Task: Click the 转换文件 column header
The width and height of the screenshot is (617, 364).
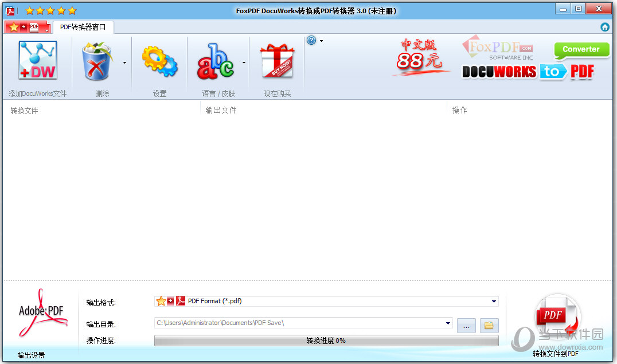Action: 25,111
